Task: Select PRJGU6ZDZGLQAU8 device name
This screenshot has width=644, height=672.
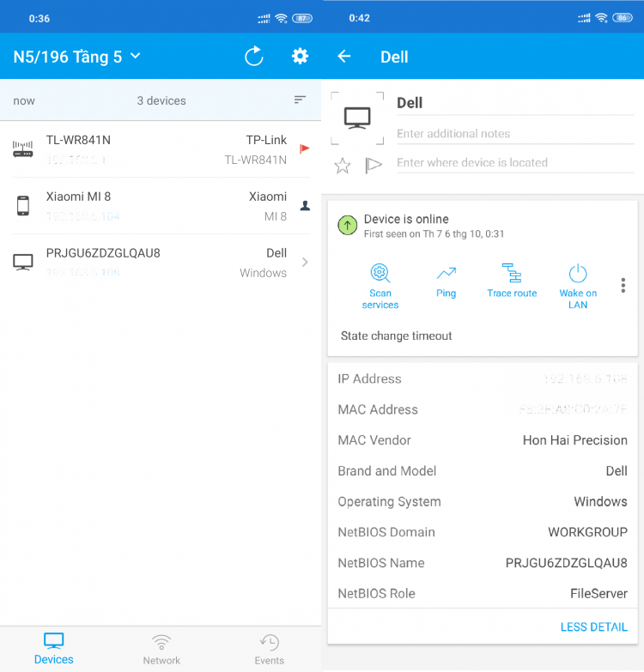Action: pyautogui.click(x=103, y=253)
